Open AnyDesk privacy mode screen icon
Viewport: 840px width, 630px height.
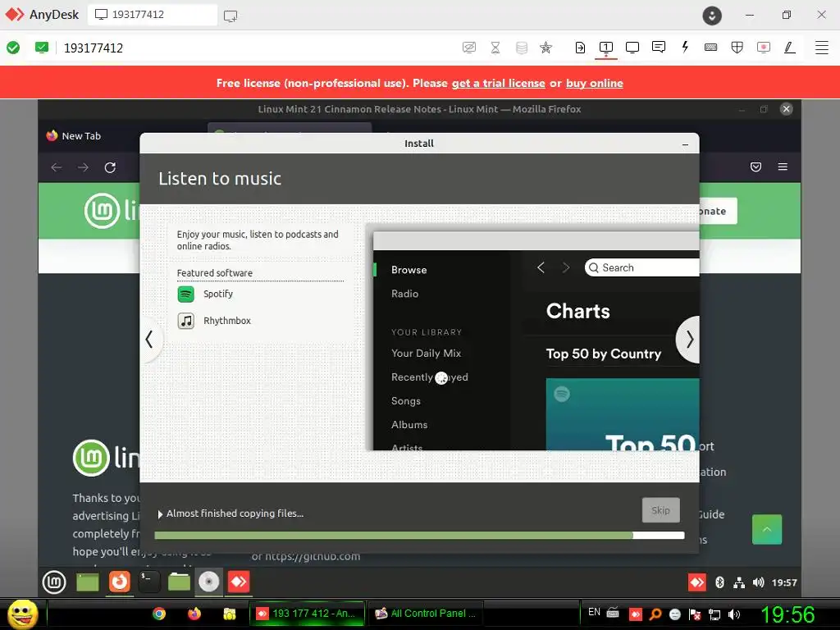click(x=468, y=48)
